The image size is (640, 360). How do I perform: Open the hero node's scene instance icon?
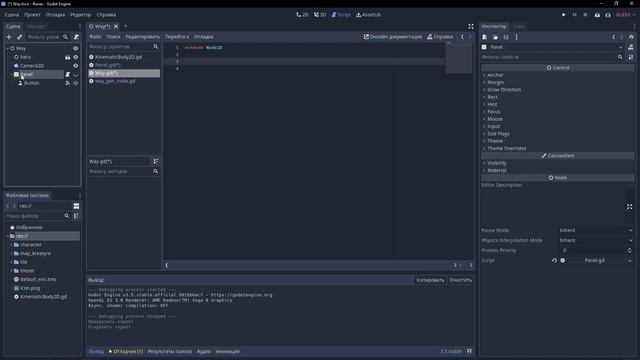coord(68,57)
